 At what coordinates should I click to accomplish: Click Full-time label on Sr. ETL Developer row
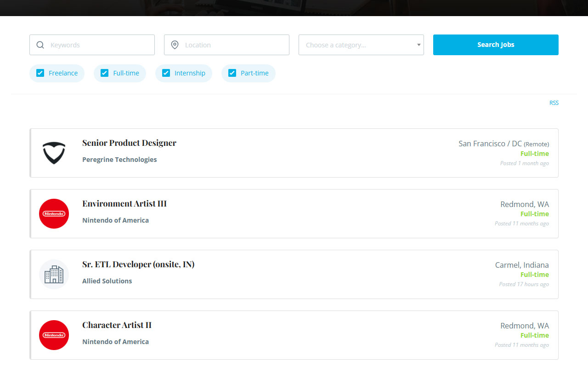[535, 275]
